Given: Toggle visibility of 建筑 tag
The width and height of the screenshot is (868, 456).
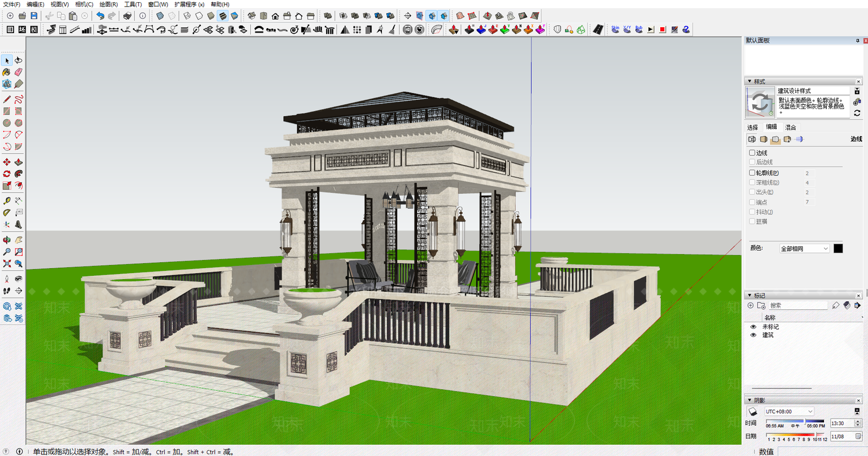Looking at the screenshot, I should [753, 335].
